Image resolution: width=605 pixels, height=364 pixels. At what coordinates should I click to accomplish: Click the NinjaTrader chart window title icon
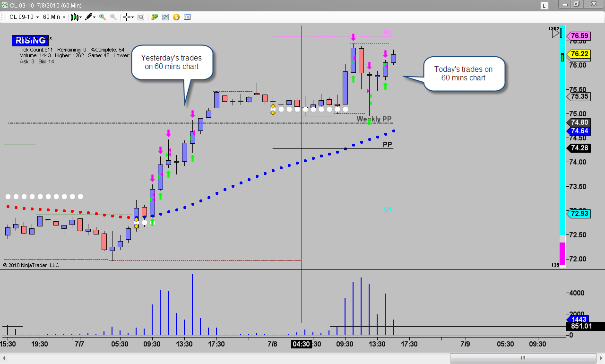5,5
